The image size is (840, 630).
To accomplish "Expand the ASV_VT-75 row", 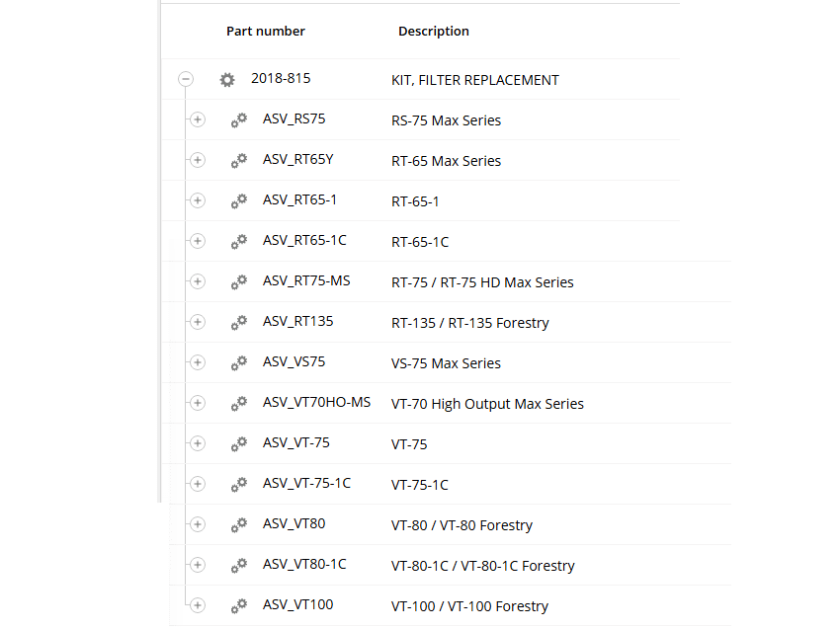I will (x=197, y=444).
